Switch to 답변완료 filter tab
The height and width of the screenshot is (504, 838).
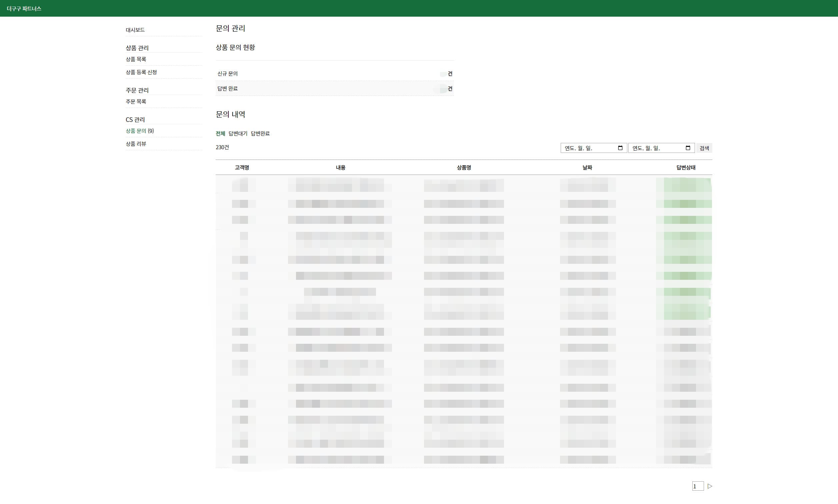[260, 134]
